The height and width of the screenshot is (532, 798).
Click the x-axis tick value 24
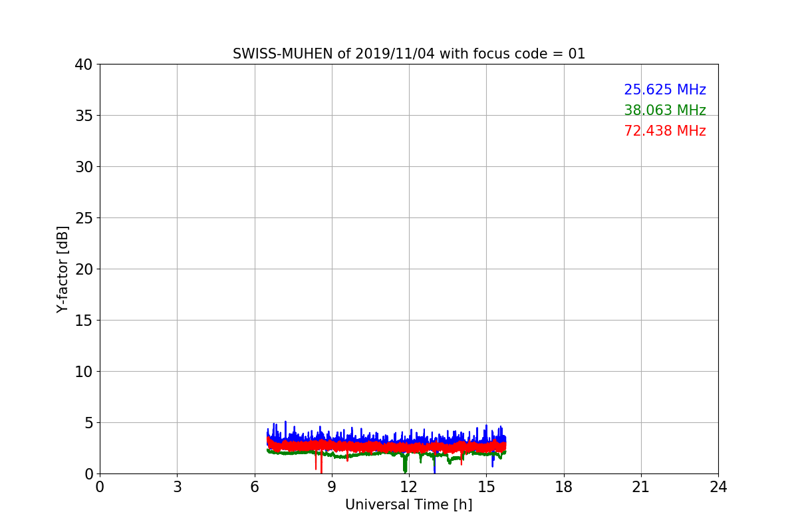click(718, 487)
